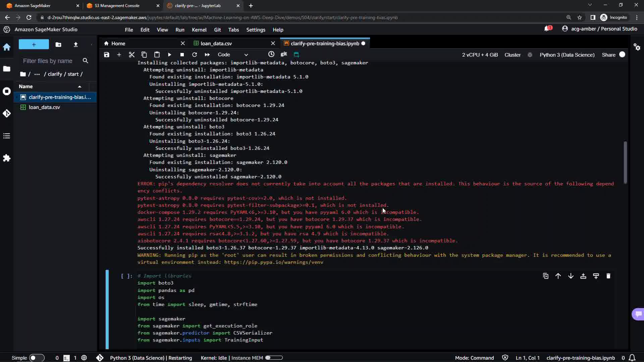Cut the selected cell with the scissors icon
Screen dimensions: 644x362
[131, 55]
